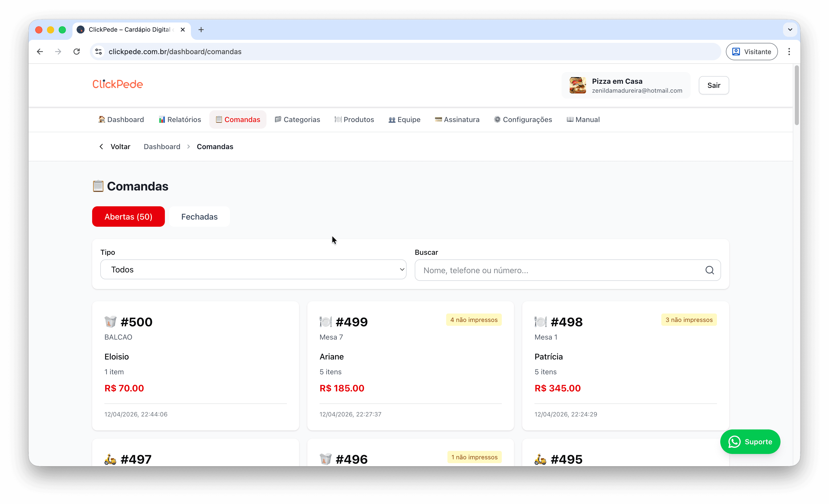The image size is (829, 504).
Task: Reload the page with the refresh icon
Action: 77,52
